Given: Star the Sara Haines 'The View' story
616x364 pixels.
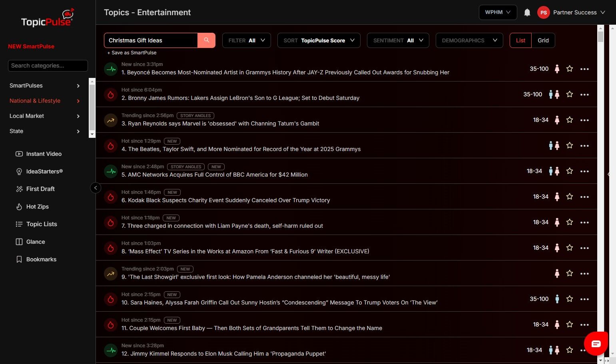Looking at the screenshot, I should (570, 299).
